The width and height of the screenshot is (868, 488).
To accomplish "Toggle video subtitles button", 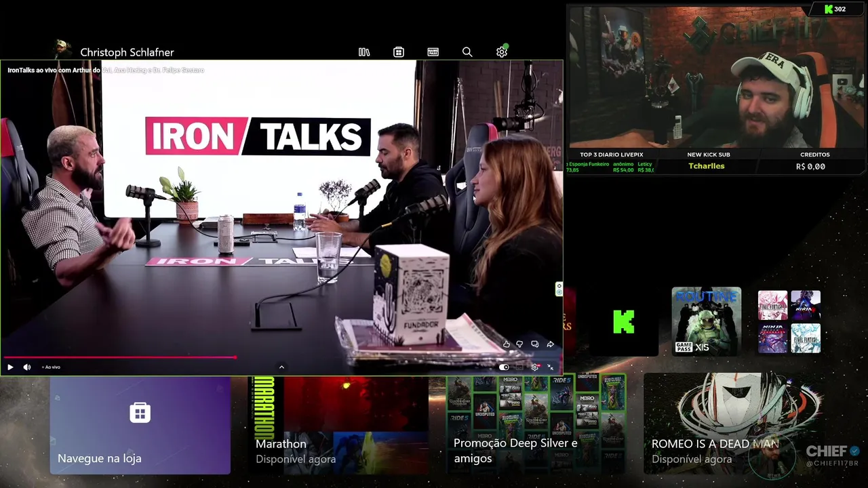I will point(519,367).
